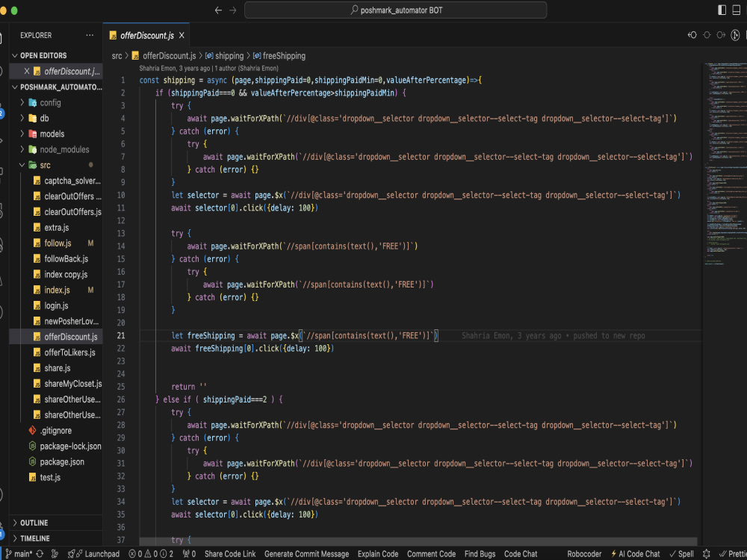Open next revision with GitLens arrow icon

pyautogui.click(x=722, y=35)
